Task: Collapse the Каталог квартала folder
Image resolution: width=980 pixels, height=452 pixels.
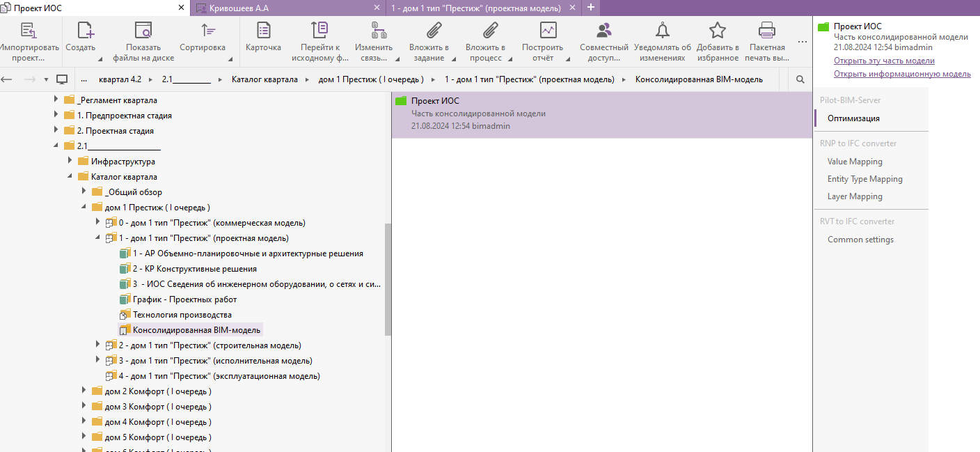Action: (x=71, y=177)
